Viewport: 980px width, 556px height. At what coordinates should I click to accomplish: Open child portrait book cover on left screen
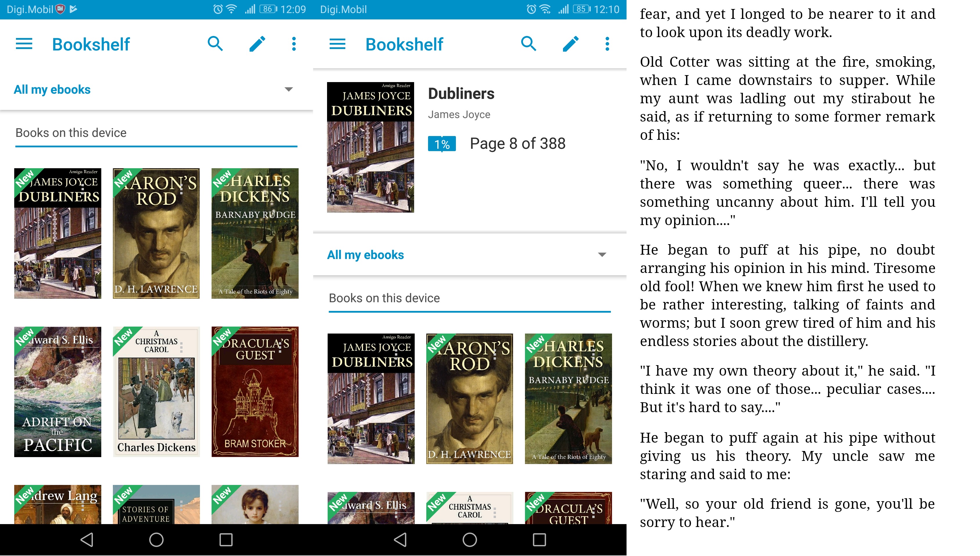click(255, 504)
